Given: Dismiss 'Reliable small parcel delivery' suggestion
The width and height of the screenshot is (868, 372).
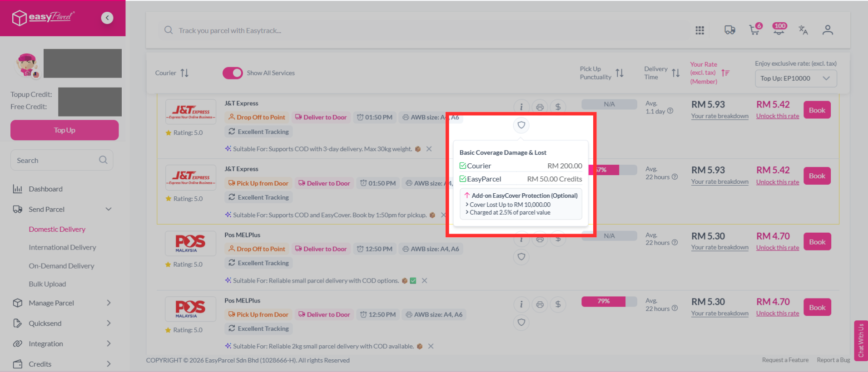Looking at the screenshot, I should coord(424,280).
